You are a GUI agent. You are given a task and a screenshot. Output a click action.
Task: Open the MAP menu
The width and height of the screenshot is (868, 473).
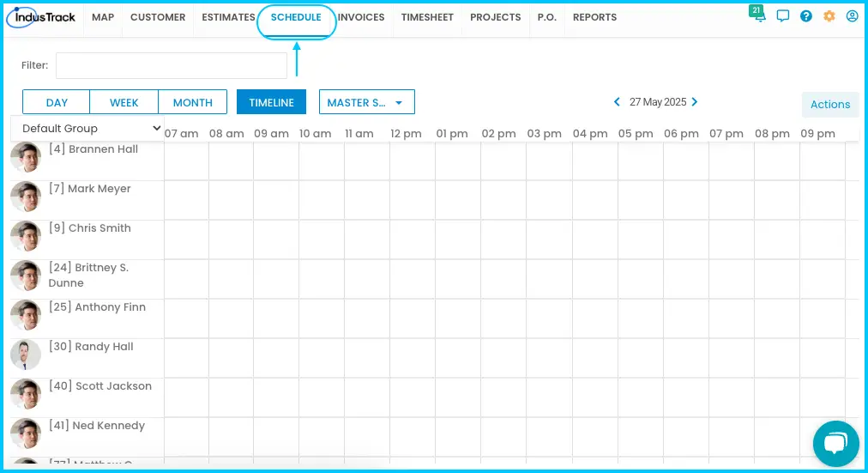[x=103, y=17]
